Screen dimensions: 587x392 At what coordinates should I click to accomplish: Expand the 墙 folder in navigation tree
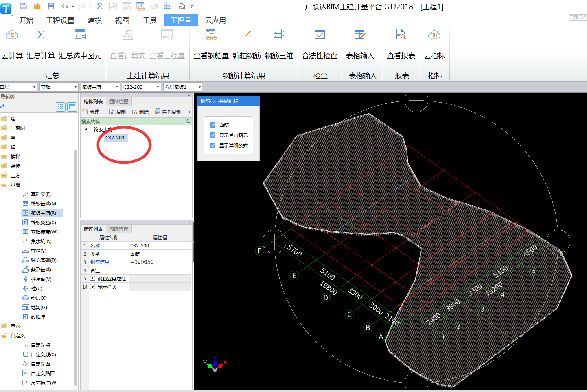point(4,119)
